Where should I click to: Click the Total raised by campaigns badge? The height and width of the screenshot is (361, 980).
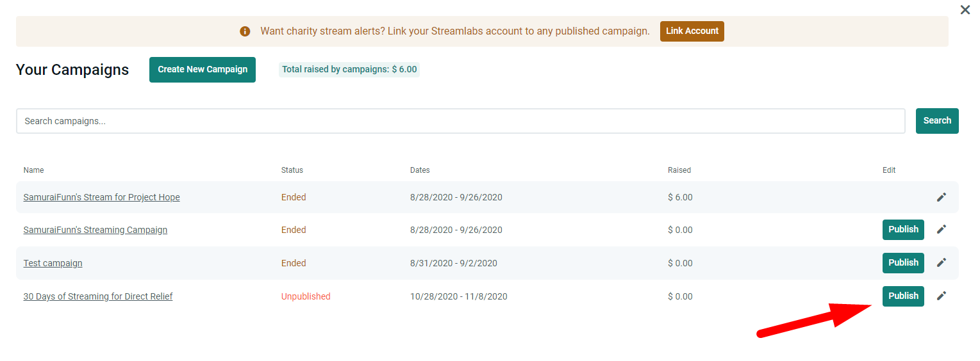point(349,70)
